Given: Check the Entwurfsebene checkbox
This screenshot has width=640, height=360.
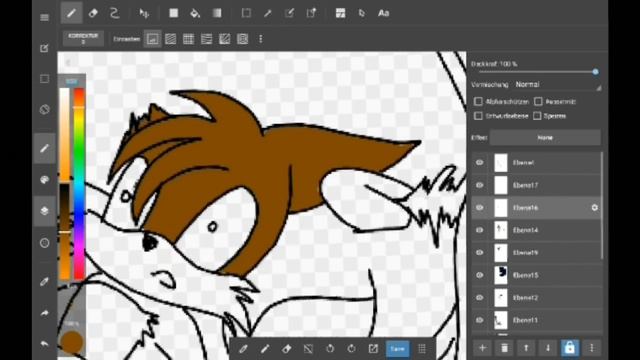Looking at the screenshot, I should point(478,116).
